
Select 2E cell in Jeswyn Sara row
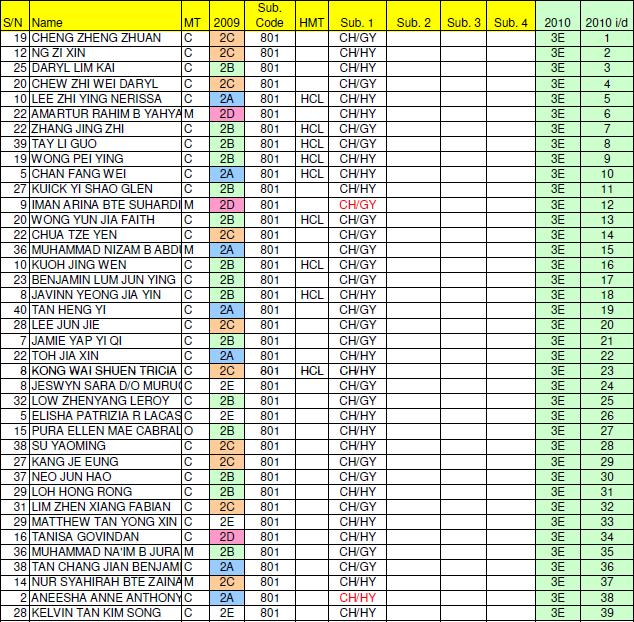(227, 385)
